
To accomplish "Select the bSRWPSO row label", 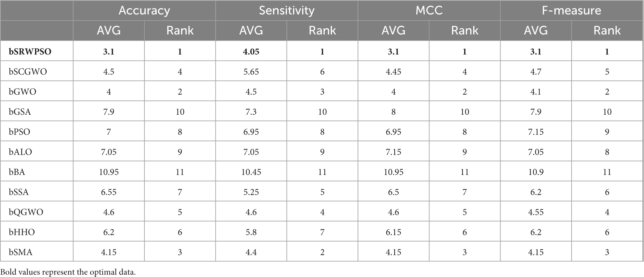I will [30, 52].
